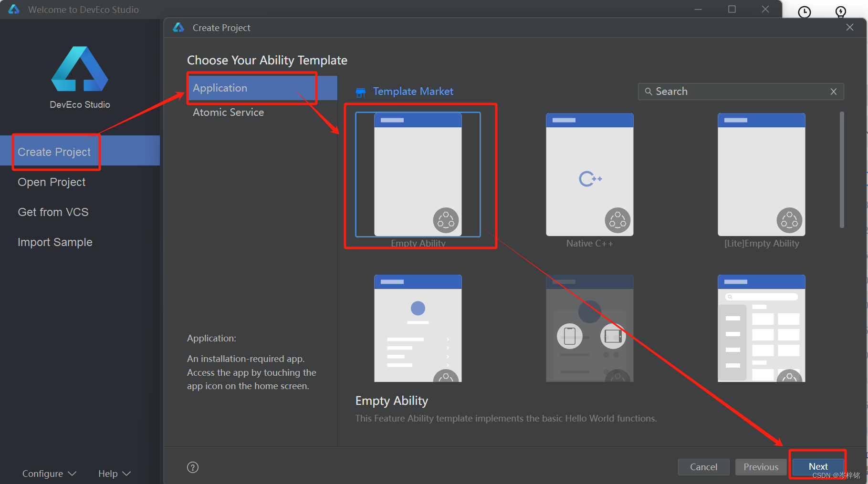Click the Next button
868x484 pixels.
(x=818, y=467)
